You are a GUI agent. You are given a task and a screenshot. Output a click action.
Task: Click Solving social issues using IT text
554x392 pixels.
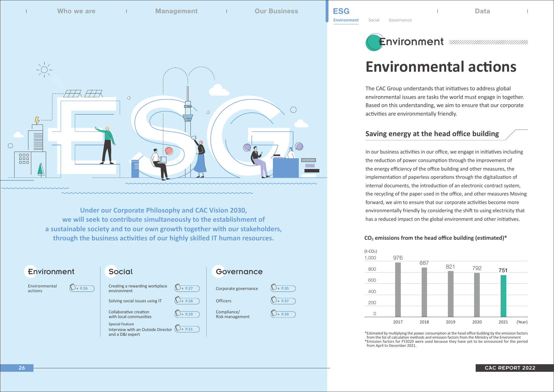pyautogui.click(x=135, y=301)
